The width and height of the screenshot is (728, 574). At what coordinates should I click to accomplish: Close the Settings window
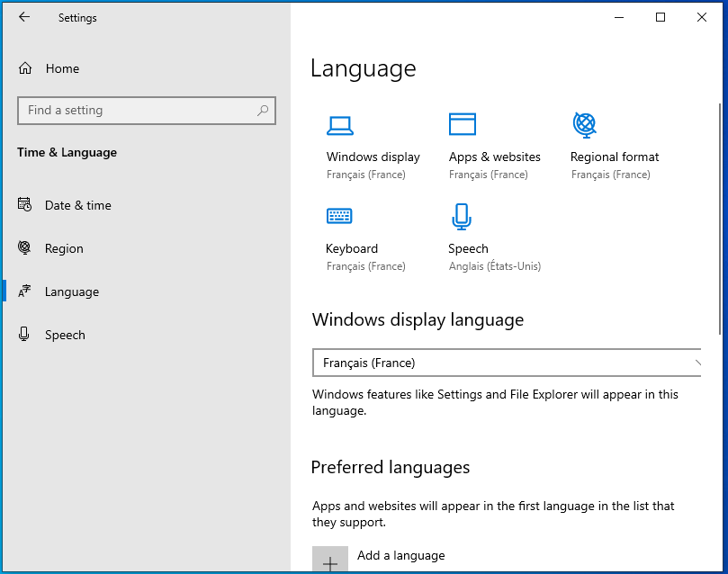pos(702,18)
